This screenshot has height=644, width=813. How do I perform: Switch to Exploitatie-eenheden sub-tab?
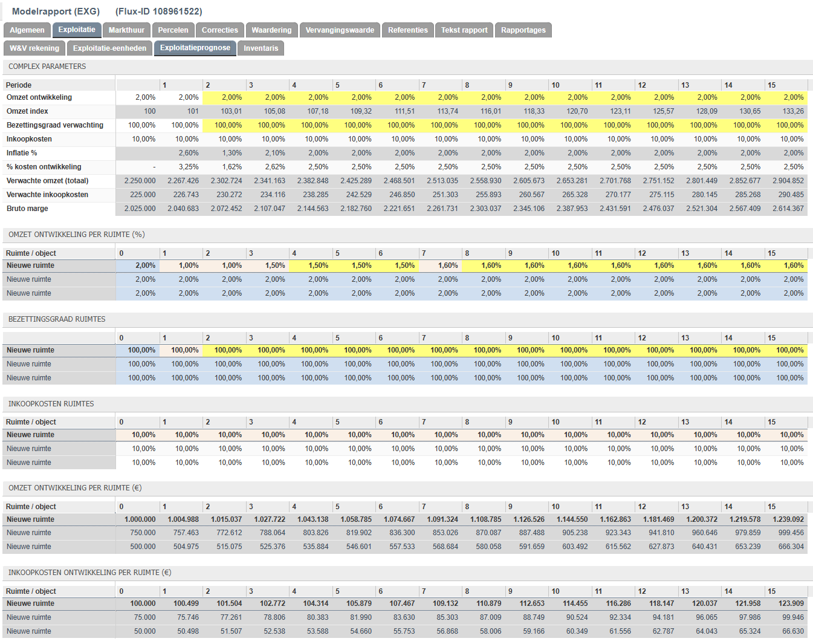[x=109, y=48]
